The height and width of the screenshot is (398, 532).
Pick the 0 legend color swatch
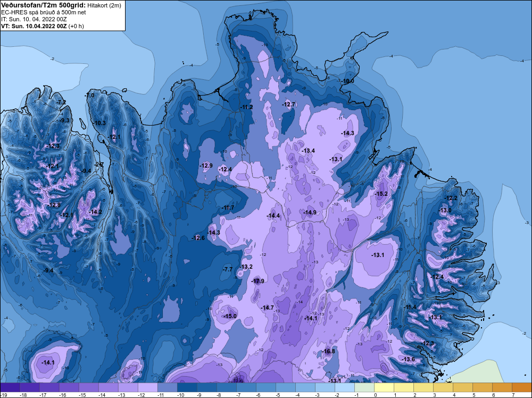coord(384,387)
